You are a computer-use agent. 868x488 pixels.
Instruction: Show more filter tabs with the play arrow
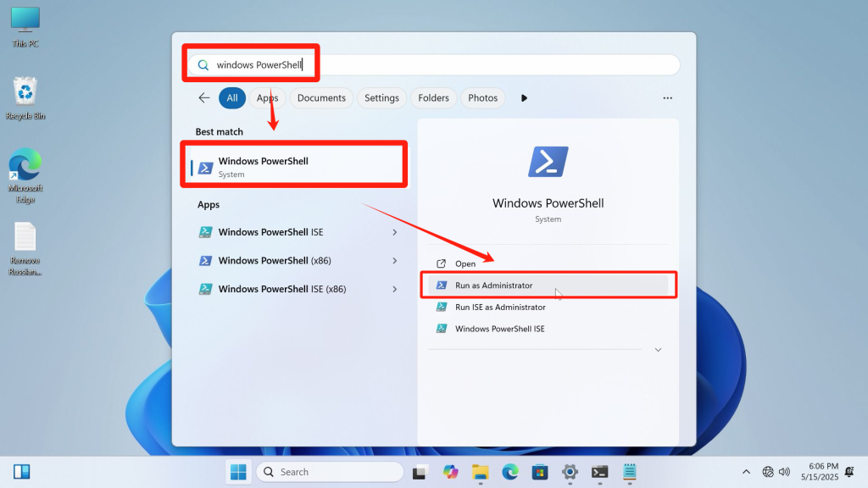click(524, 98)
